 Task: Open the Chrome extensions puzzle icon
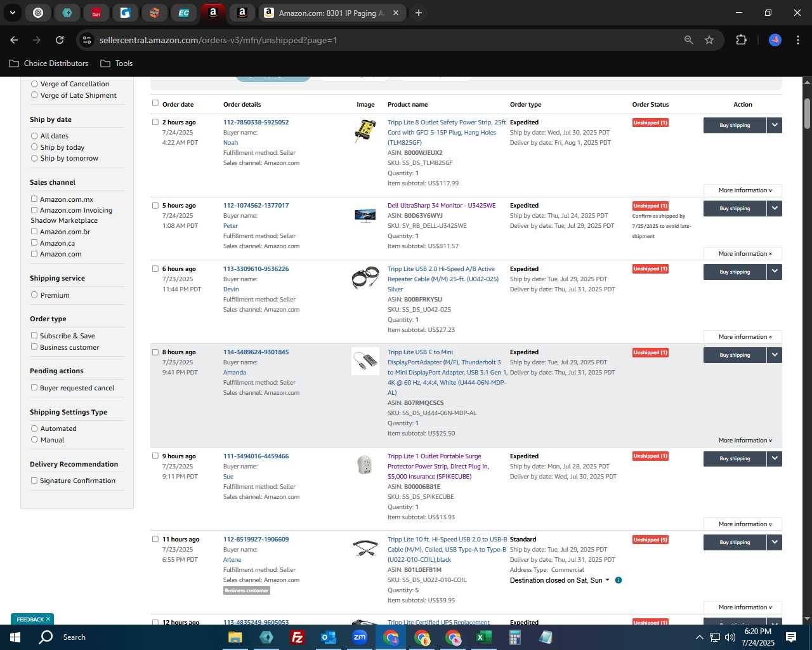coord(741,40)
